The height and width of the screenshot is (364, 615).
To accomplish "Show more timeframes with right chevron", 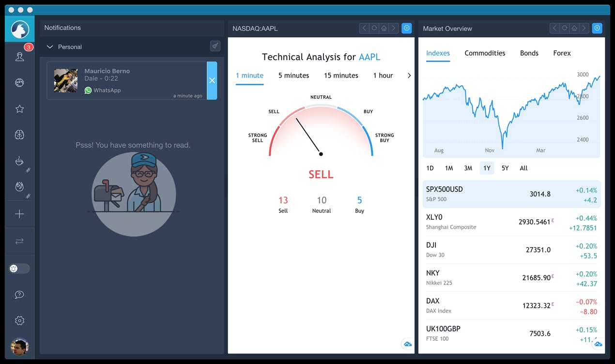I will [409, 76].
